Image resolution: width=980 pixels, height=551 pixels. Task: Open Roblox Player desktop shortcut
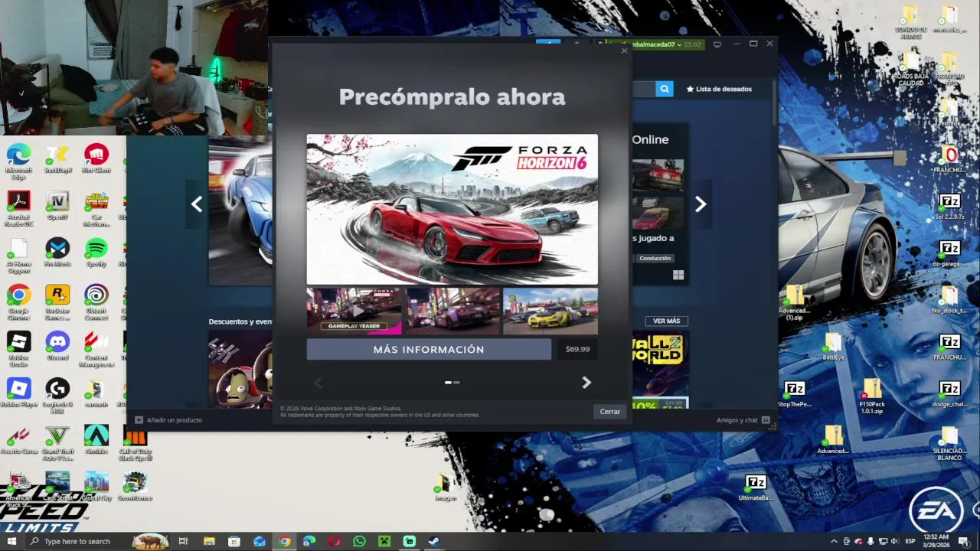(x=18, y=393)
